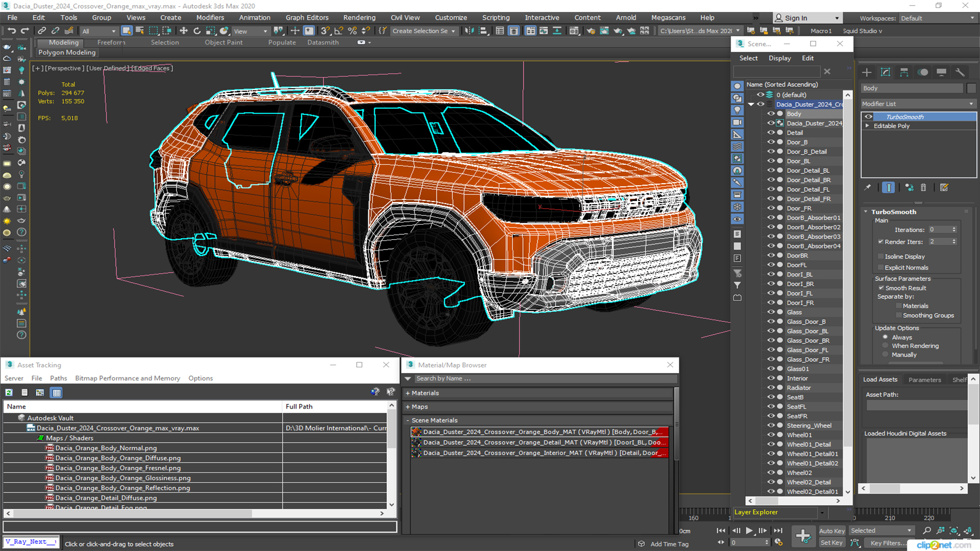The width and height of the screenshot is (980, 551).
Task: Enable Isoline Display checkbox
Action: pos(880,257)
